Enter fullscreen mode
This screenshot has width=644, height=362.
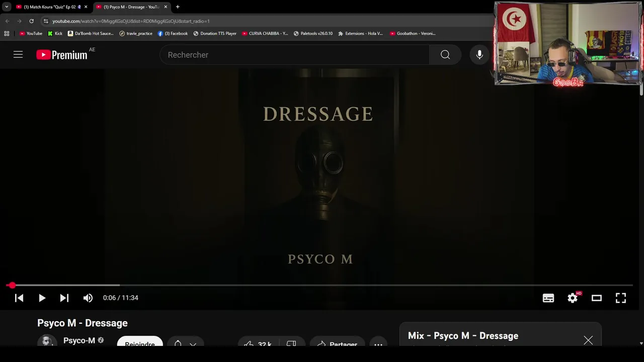tap(621, 298)
